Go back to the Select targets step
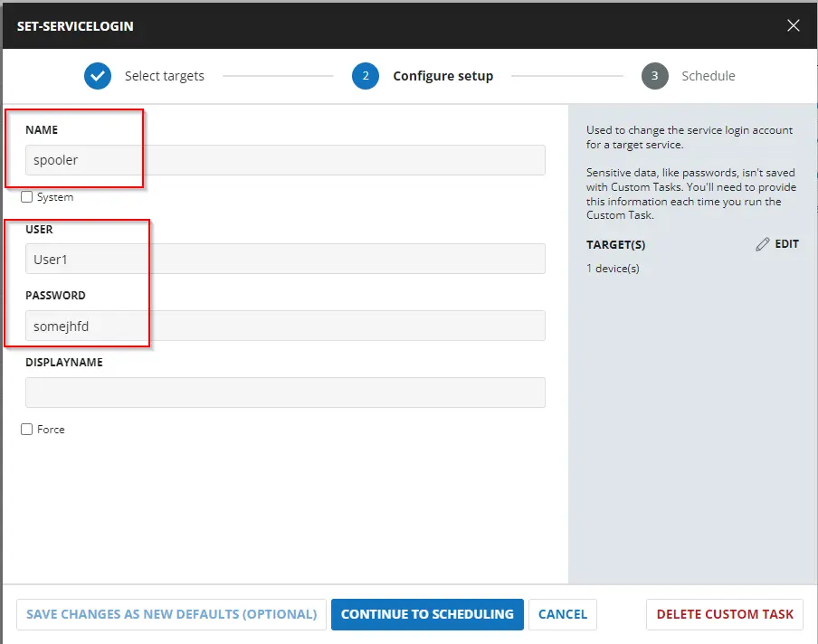Viewport: 818px width, 644px height. [164, 76]
